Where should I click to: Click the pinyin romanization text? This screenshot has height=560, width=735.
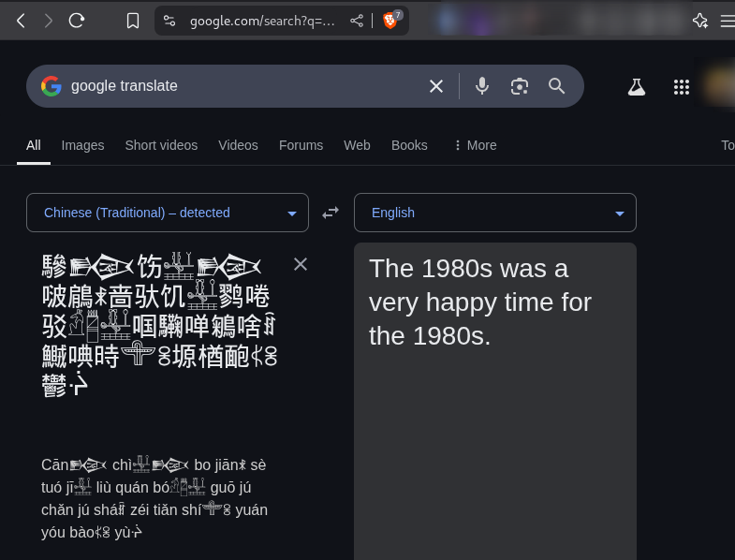(x=154, y=498)
